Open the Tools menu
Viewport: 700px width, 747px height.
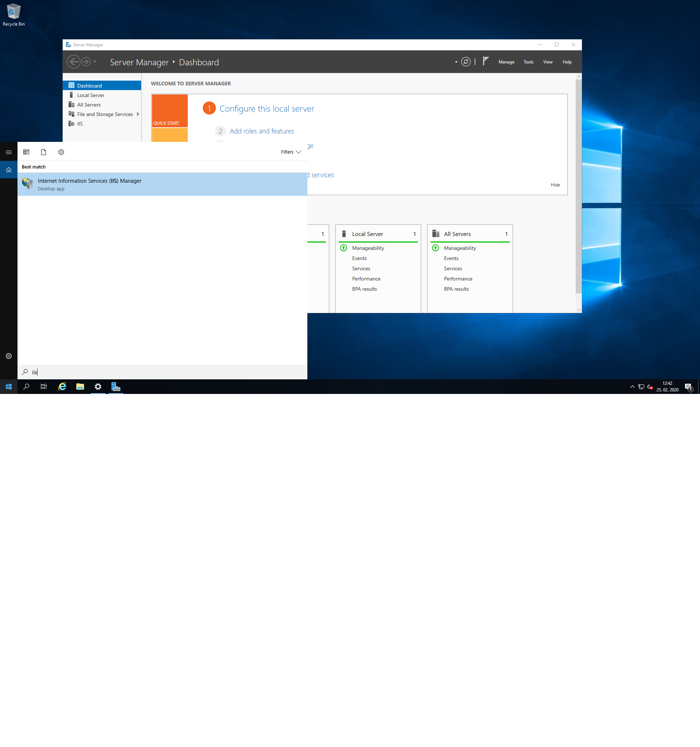pos(528,62)
